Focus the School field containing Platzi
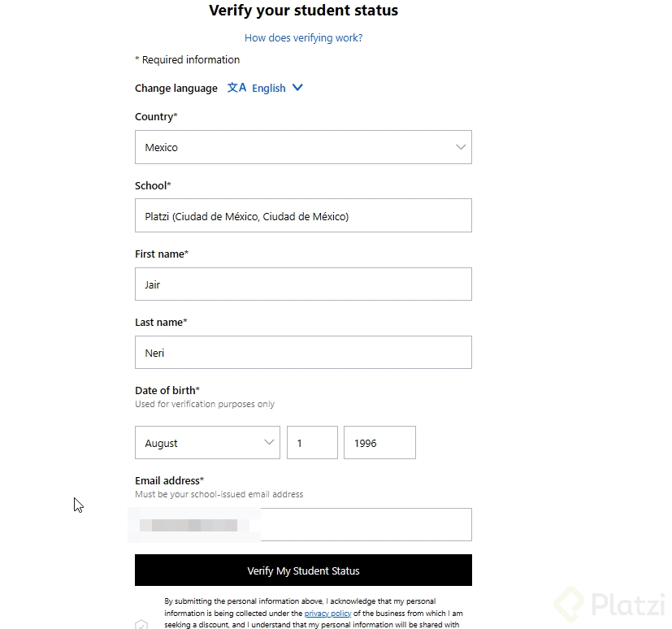 (303, 216)
